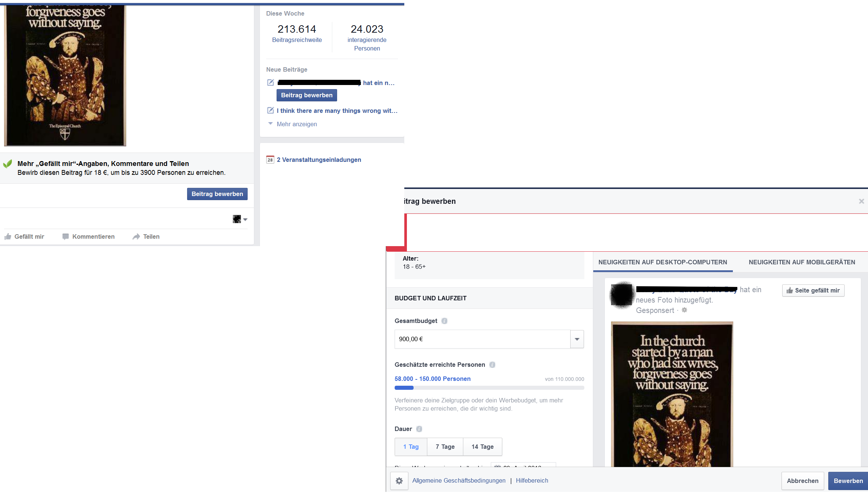Open Allgemeine Geschäftsbedingungen link
This screenshot has width=868, height=493.
point(459,480)
